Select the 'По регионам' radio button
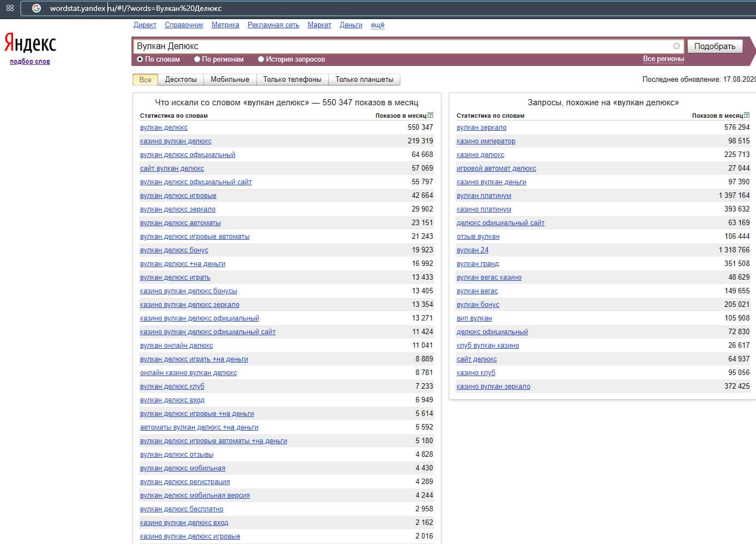Viewport: 756px width, 544px height. (197, 59)
